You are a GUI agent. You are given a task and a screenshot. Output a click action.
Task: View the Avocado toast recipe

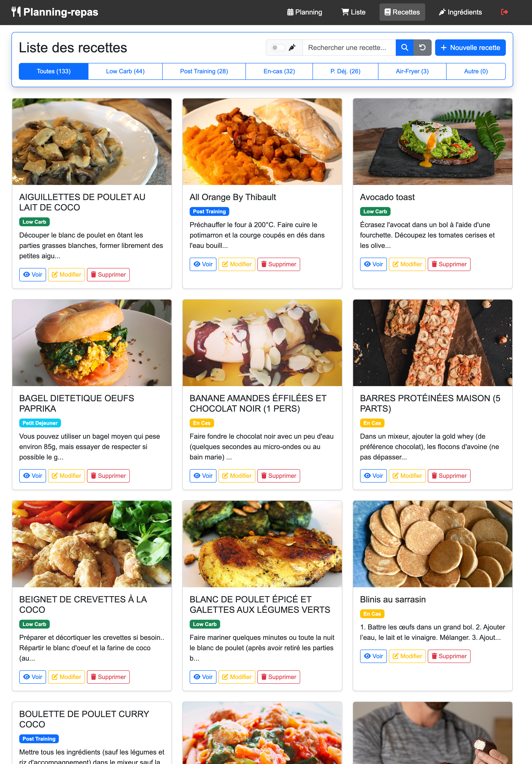(373, 264)
